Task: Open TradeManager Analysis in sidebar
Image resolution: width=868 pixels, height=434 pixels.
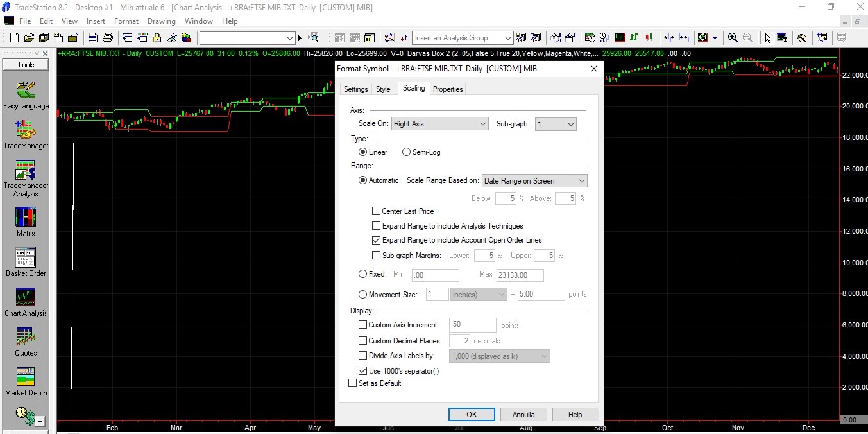Action: click(x=26, y=178)
